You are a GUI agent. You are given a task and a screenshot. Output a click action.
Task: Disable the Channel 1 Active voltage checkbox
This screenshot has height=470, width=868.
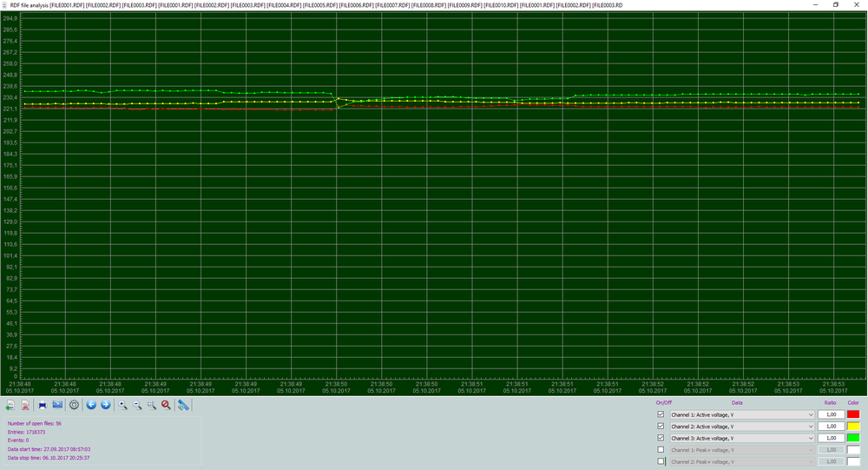[x=661, y=414]
